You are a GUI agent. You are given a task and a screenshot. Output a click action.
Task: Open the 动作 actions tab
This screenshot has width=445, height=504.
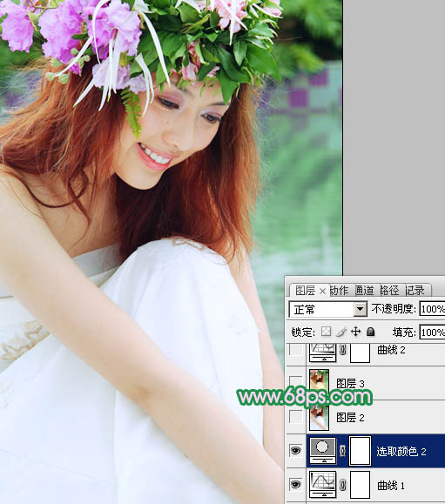tap(340, 290)
